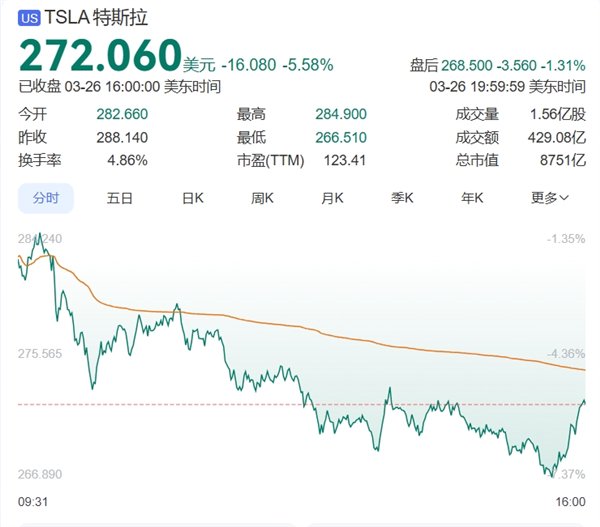The width and height of the screenshot is (600, 527).
Task: Select the 分时 intraday tab
Action: pos(46,198)
